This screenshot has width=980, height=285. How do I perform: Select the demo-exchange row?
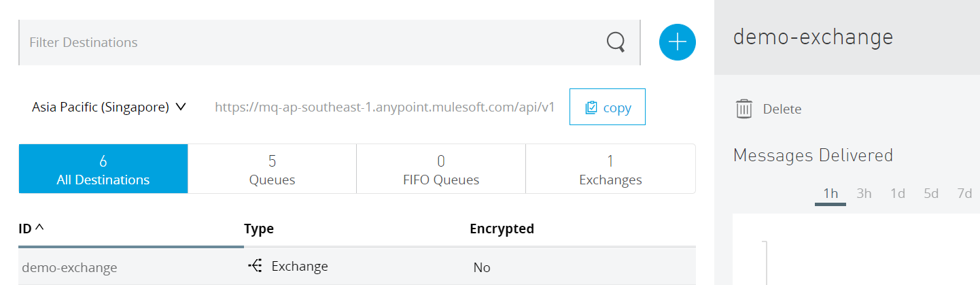click(x=69, y=267)
